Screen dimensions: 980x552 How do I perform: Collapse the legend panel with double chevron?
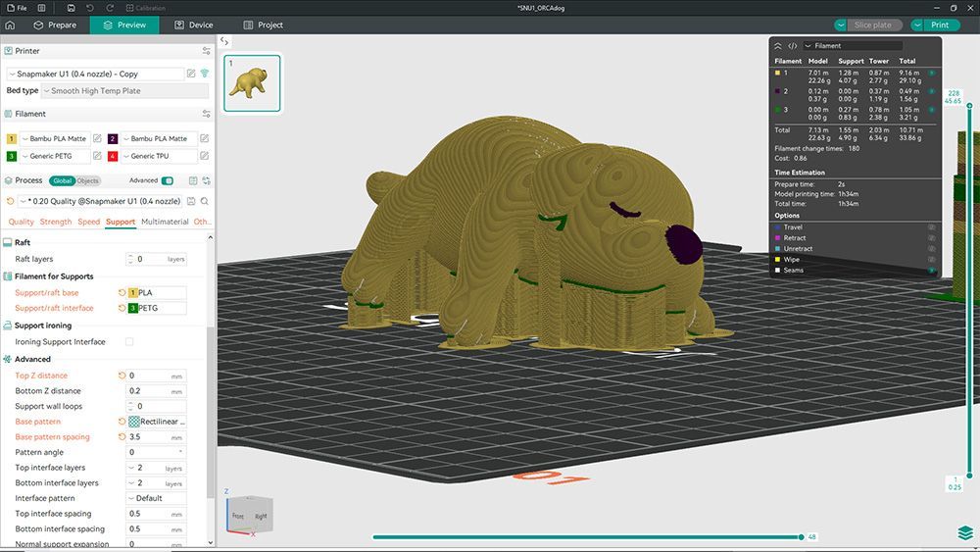point(778,46)
